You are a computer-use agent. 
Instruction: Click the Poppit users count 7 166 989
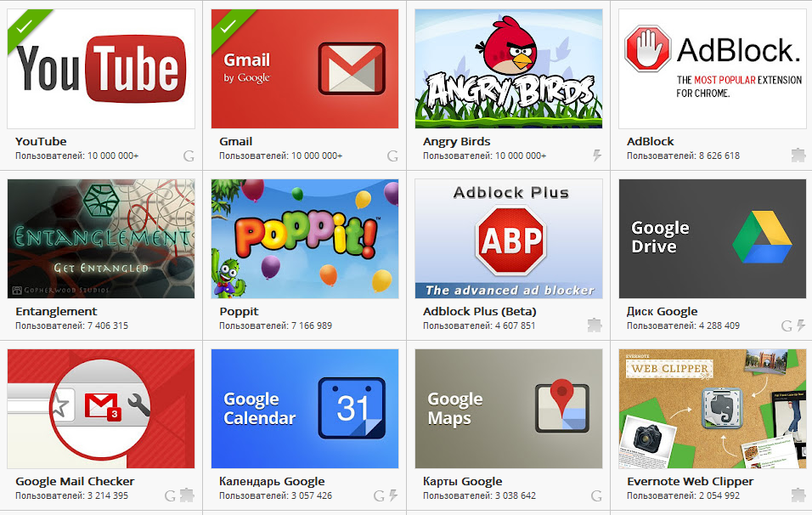(312, 325)
